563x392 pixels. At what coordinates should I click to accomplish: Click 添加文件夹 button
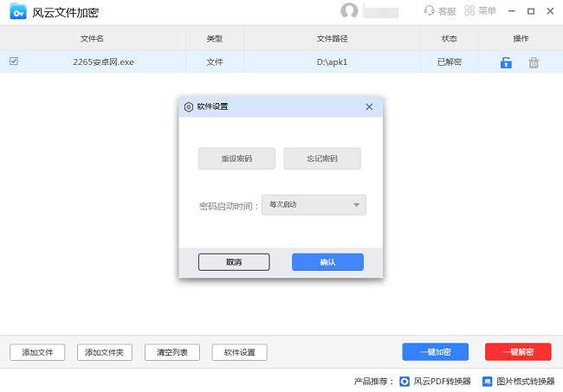[x=105, y=352]
